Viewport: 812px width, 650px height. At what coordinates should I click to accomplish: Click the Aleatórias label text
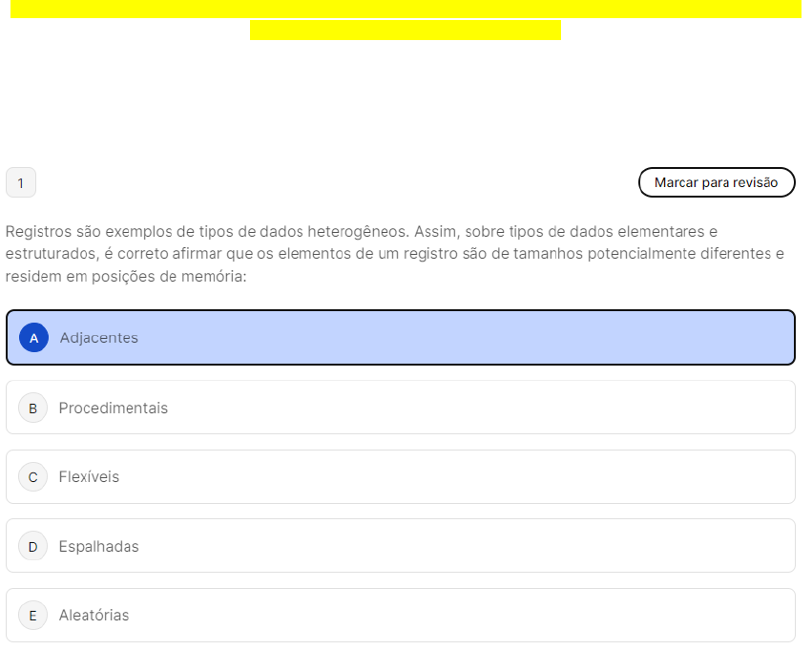click(94, 616)
